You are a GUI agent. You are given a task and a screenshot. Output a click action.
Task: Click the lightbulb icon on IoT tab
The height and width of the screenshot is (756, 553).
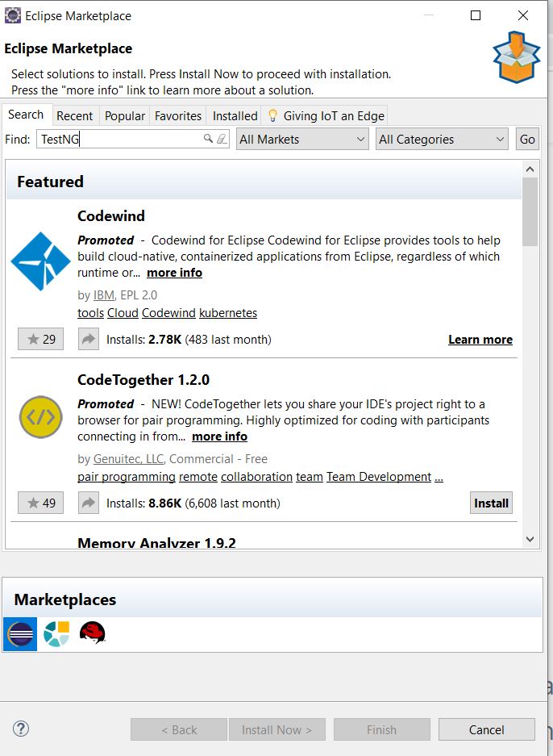coord(272,115)
